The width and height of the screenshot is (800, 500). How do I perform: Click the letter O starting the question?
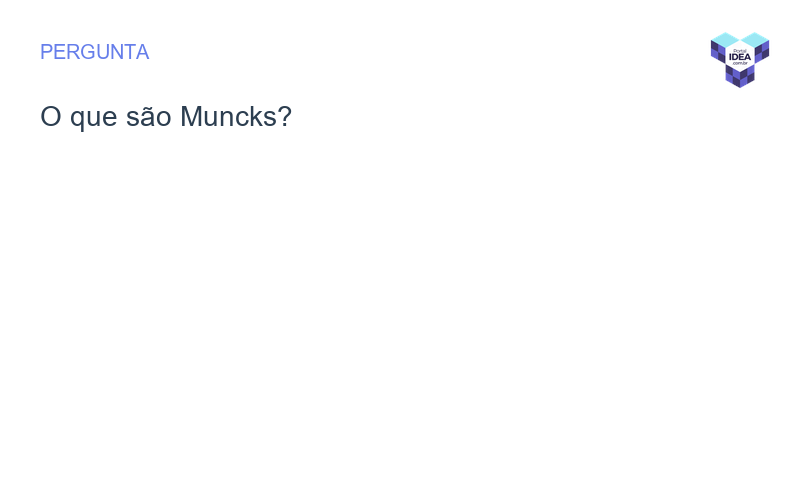pos(50,117)
